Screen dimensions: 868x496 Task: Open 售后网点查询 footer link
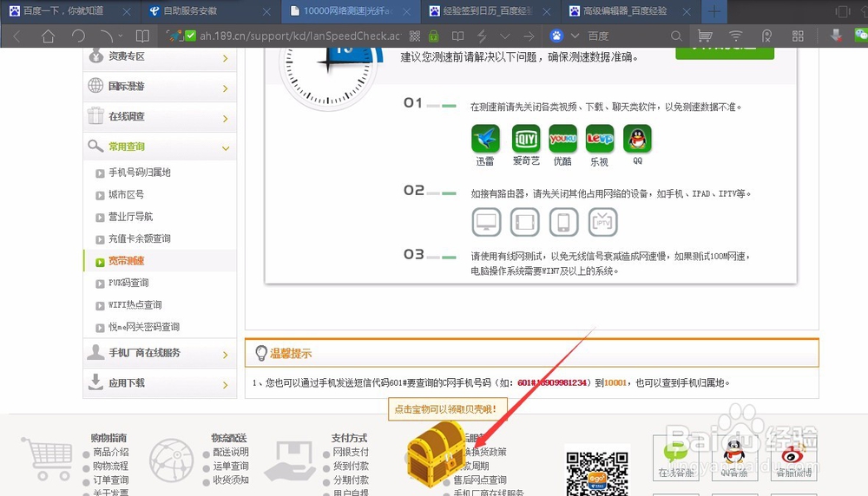480,480
